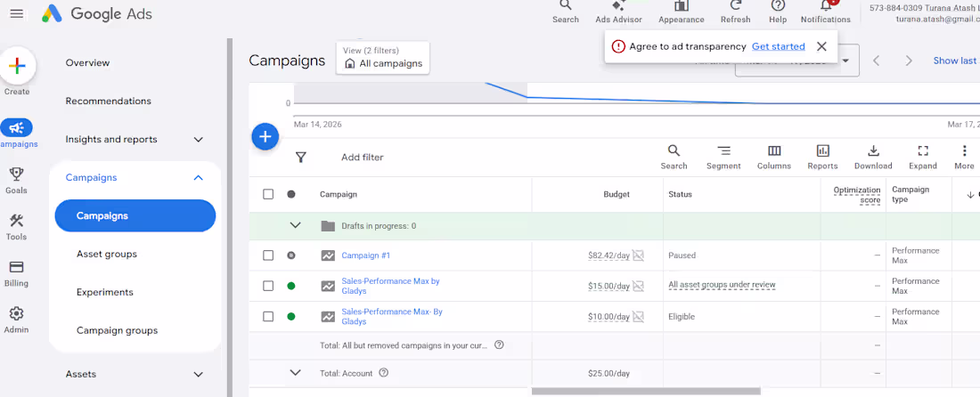Select all campaigns with header checkbox
The image size is (980, 397).
[268, 194]
